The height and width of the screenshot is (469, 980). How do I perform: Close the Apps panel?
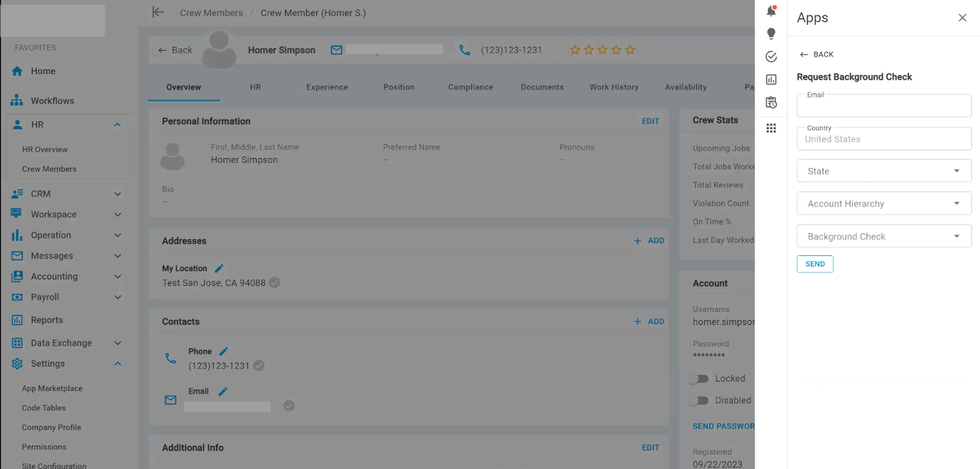(x=962, y=18)
